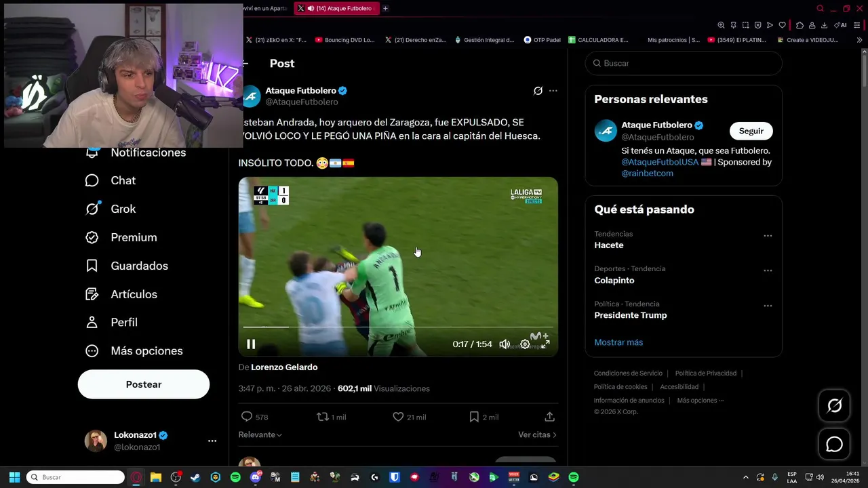Screen dimensions: 868x488
Task: Open CALCULADORA bookmark
Action: point(598,40)
